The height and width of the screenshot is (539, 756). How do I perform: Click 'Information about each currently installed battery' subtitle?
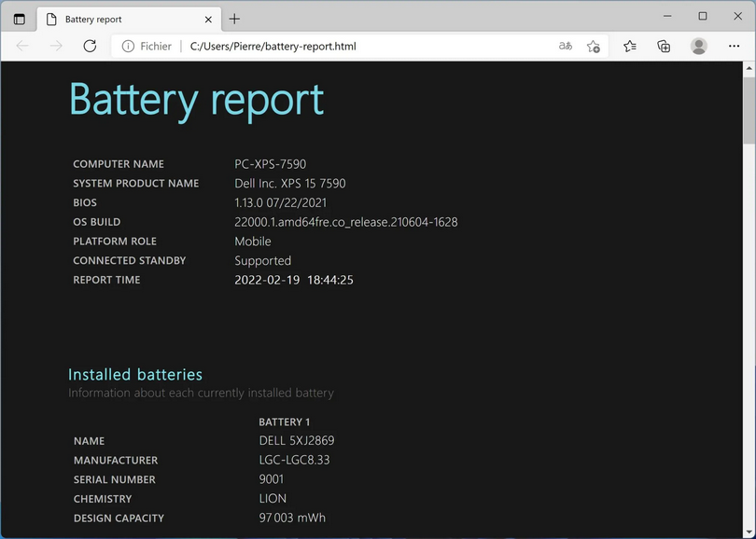[201, 393]
